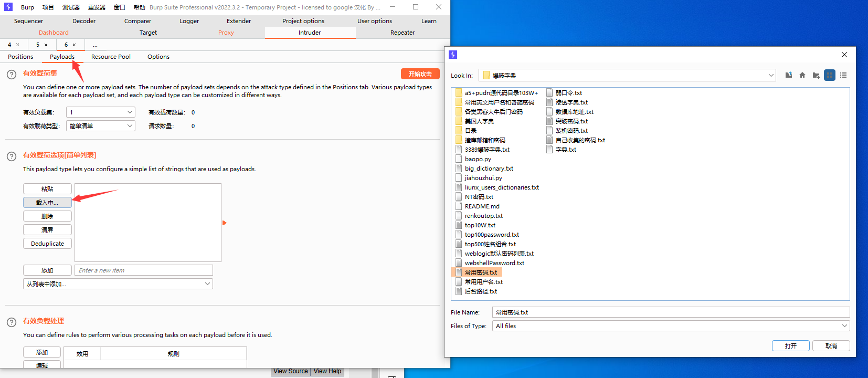
Task: Click the 粘贴 paste button
Action: pyautogui.click(x=47, y=189)
